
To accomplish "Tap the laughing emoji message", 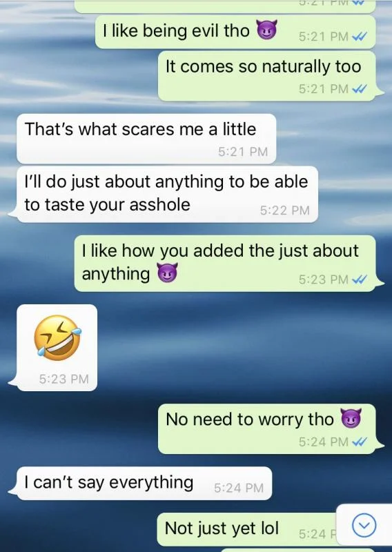I will click(57, 348).
